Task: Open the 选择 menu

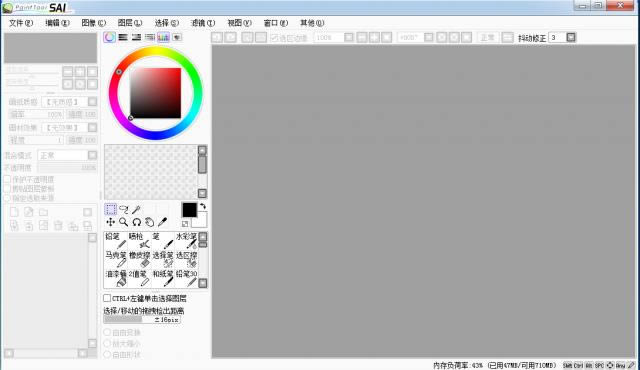Action: pyautogui.click(x=167, y=23)
